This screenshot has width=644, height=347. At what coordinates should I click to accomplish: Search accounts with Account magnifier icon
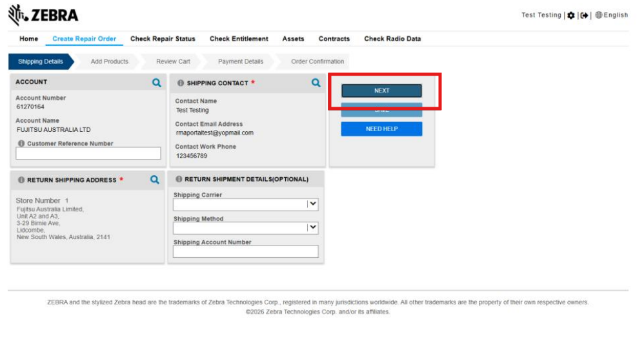tap(156, 83)
